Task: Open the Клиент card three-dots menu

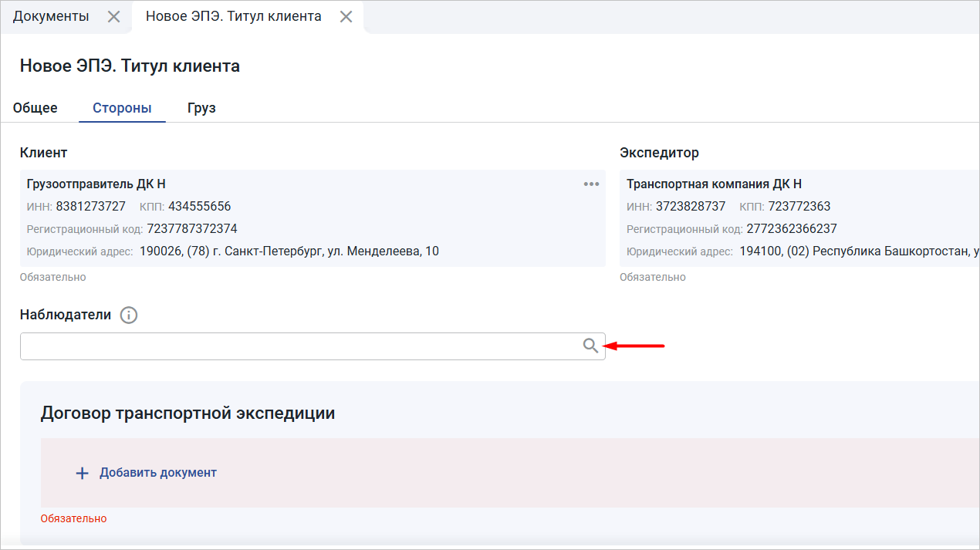Action: pos(592,184)
